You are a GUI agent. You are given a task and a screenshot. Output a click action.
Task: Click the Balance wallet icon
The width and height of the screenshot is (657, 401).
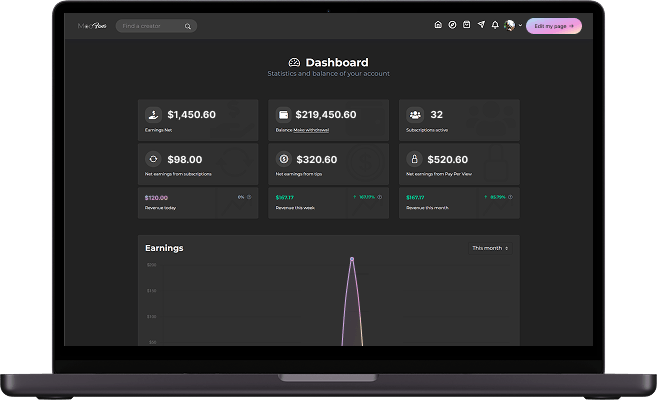coord(283,114)
